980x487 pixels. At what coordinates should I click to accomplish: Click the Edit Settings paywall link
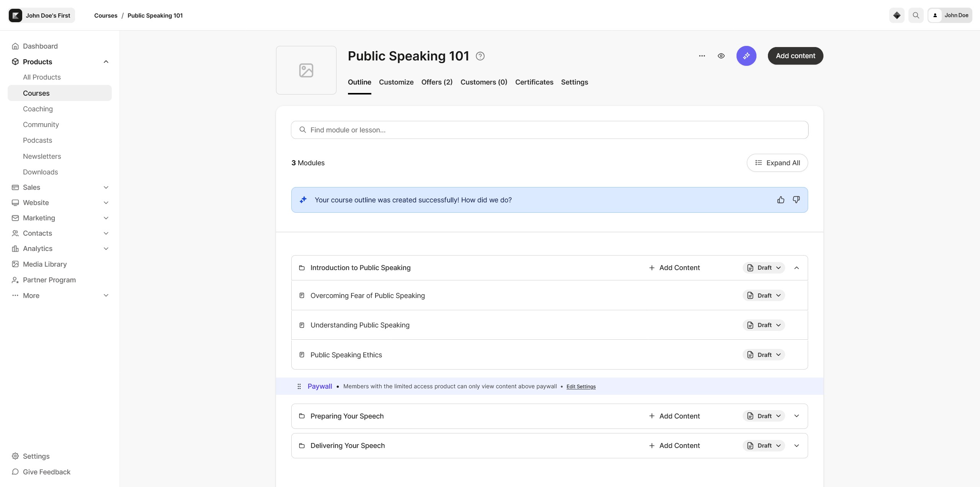[581, 386]
